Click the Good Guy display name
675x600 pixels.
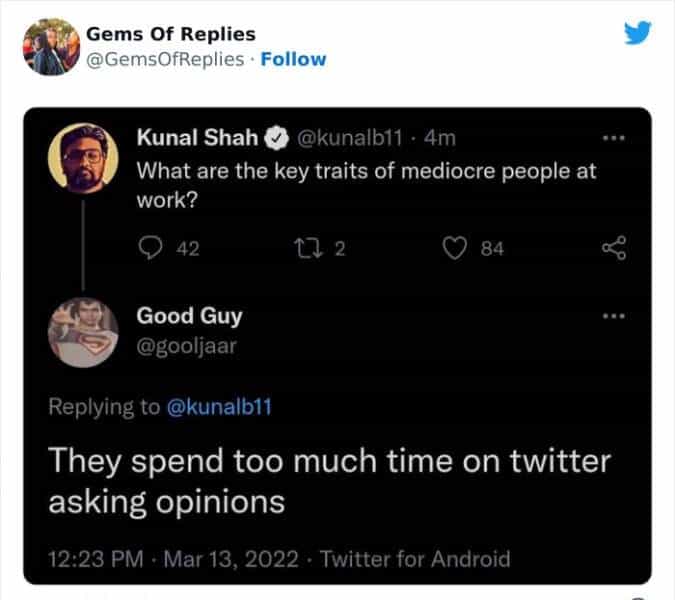[188, 317]
